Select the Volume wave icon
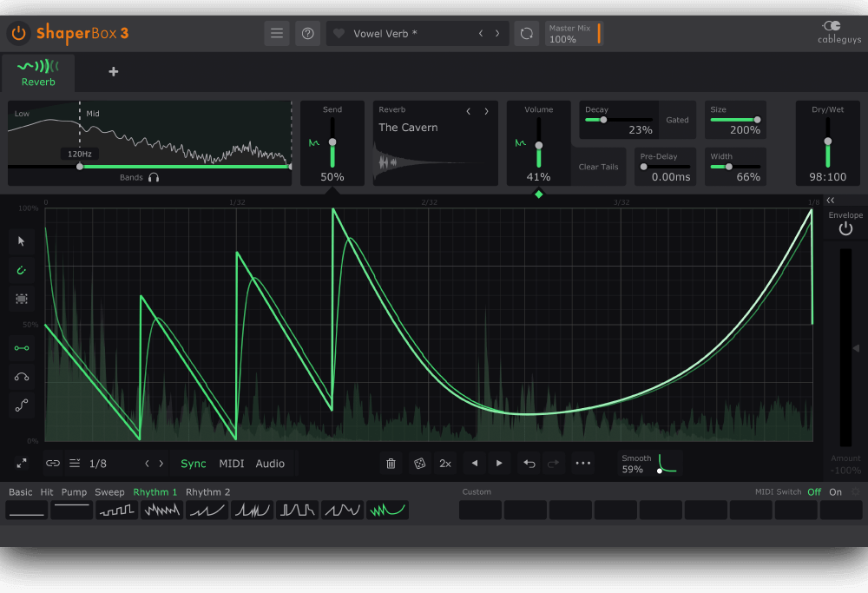This screenshot has width=868, height=593. pos(520,143)
